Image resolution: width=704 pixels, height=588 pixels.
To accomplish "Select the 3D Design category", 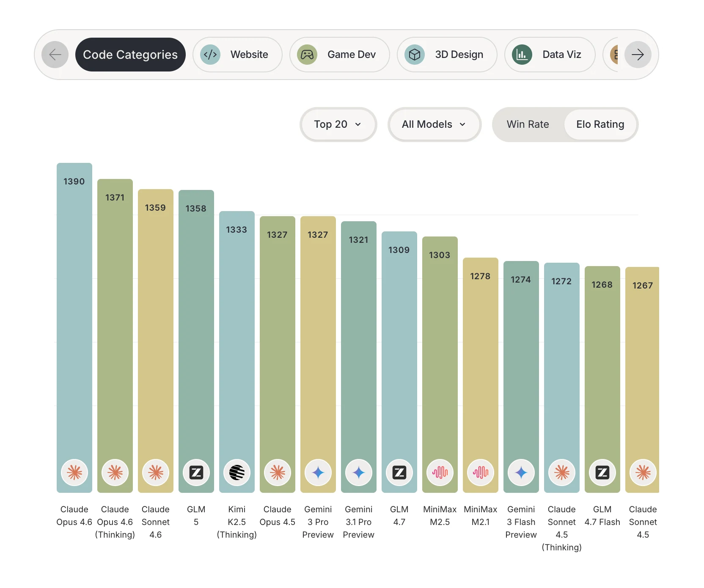I will pyautogui.click(x=447, y=55).
